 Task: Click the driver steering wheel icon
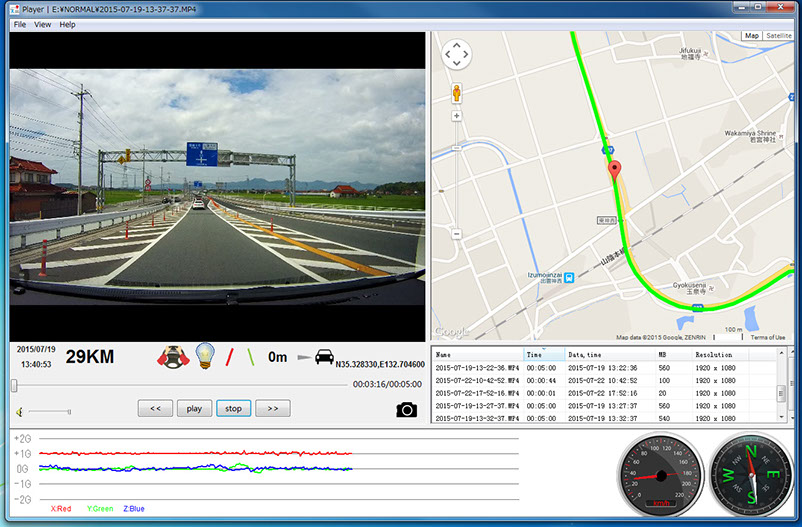click(173, 356)
